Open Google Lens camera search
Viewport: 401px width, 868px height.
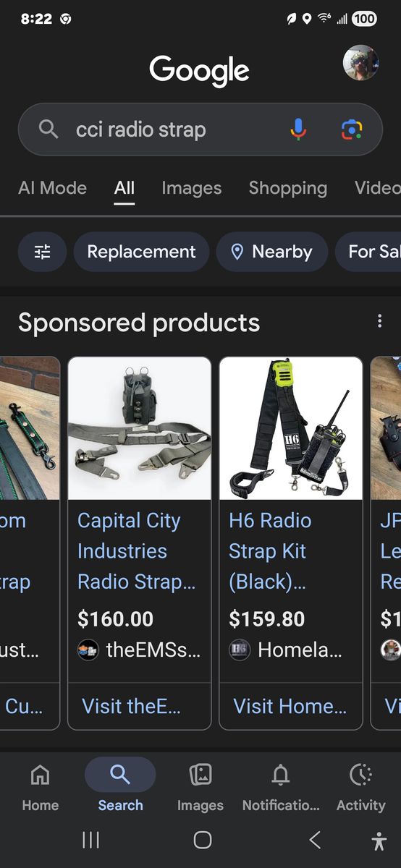tap(352, 129)
